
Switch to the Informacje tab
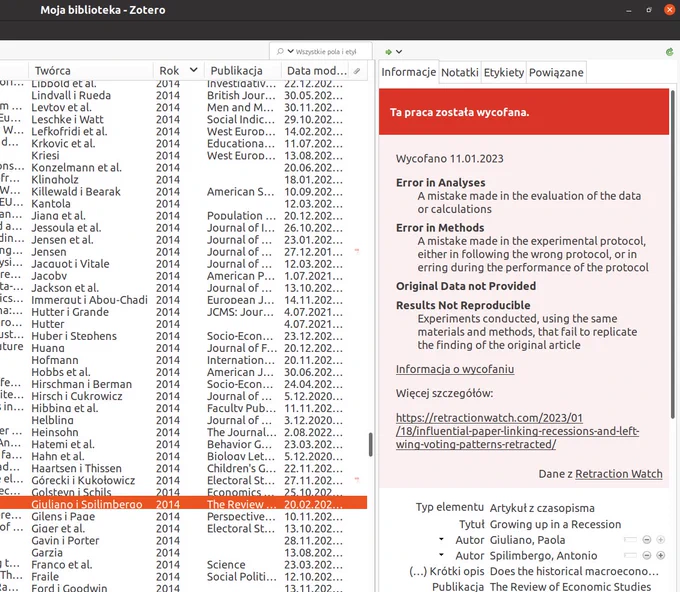click(x=409, y=72)
